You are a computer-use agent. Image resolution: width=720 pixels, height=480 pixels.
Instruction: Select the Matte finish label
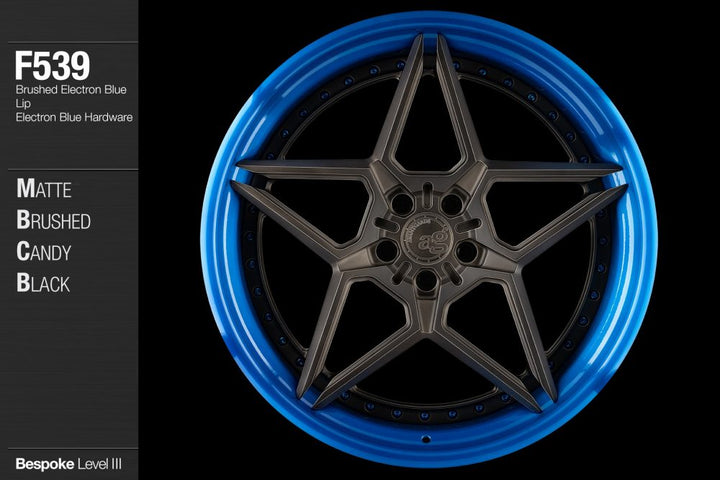point(44,189)
